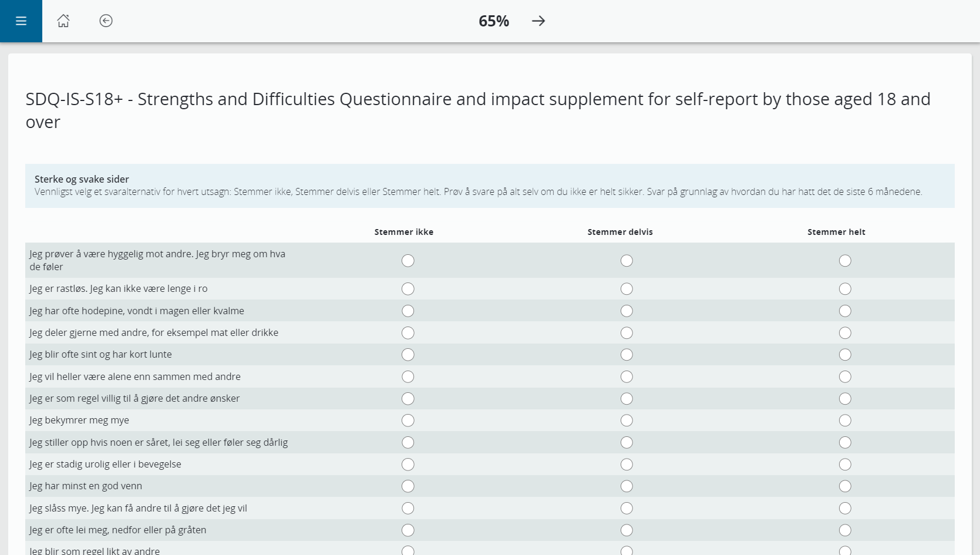Select 'Stemmer ikke' for being restless
Screen dimensions: 980x555
[x=408, y=288]
